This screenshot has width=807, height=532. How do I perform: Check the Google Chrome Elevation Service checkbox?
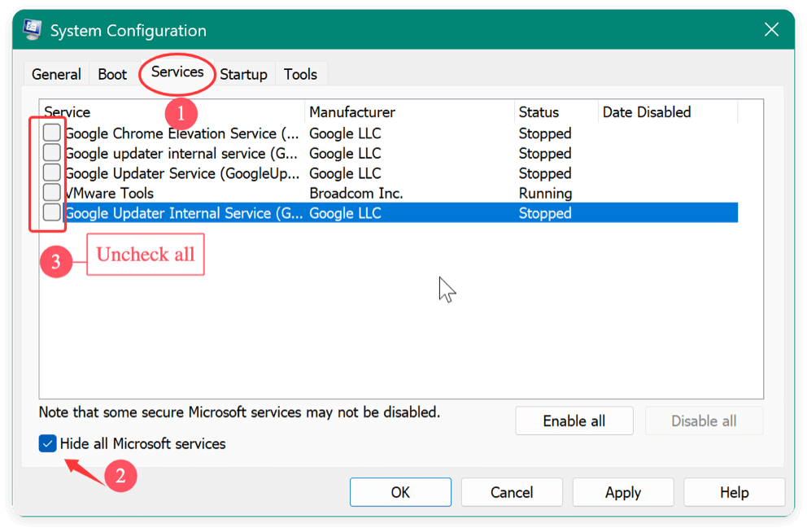click(x=51, y=133)
